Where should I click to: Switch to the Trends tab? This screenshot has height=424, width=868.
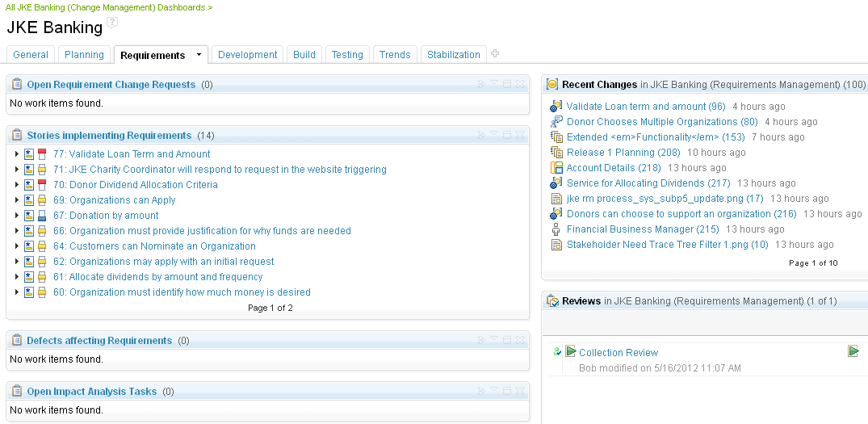(x=395, y=55)
